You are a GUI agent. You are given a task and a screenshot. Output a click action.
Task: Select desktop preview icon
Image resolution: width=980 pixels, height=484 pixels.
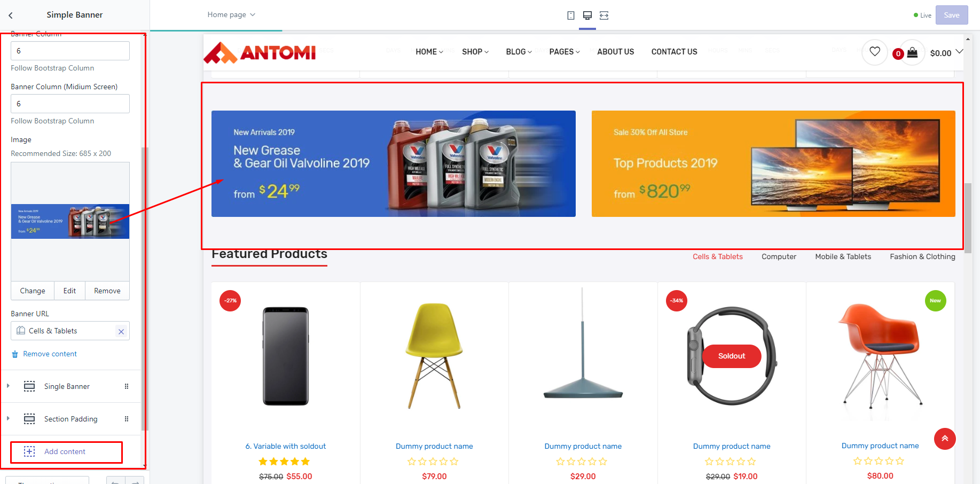(587, 15)
